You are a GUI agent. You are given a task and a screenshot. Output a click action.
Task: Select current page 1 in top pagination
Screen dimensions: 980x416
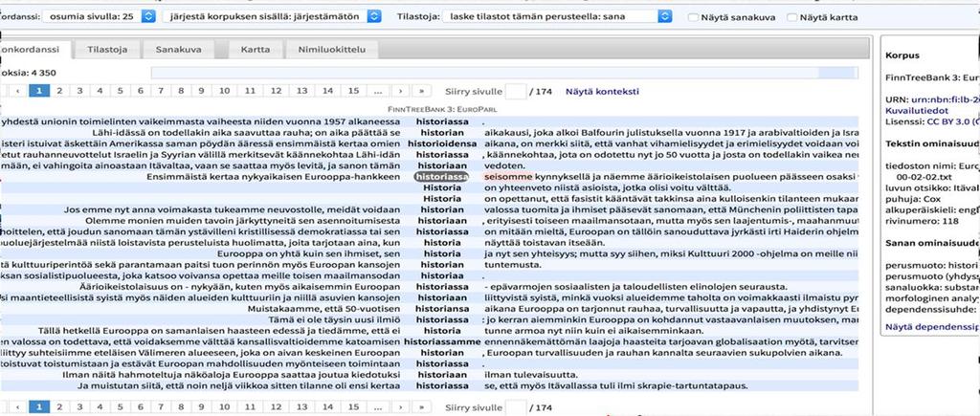point(38,91)
